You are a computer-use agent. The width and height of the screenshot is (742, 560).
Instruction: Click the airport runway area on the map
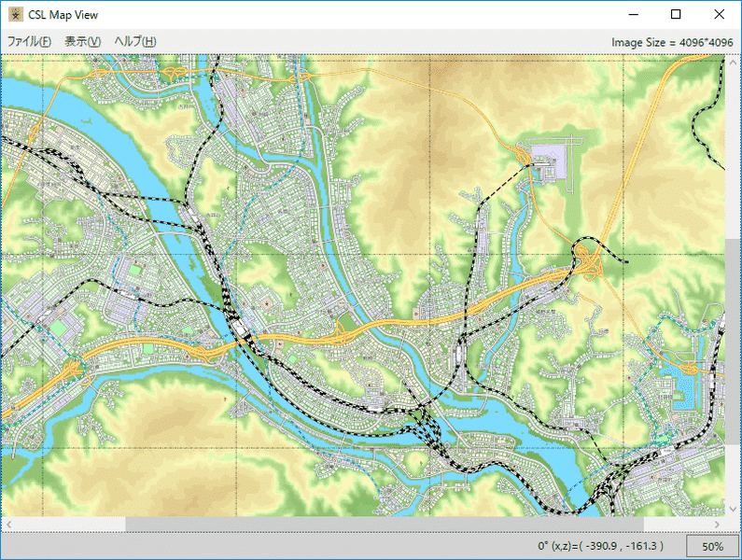[x=545, y=159]
